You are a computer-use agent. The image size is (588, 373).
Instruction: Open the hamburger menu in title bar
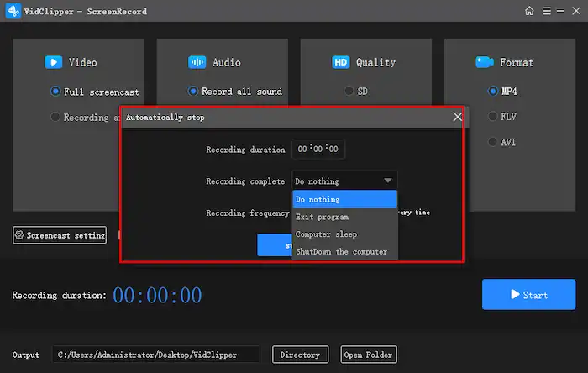pos(547,11)
